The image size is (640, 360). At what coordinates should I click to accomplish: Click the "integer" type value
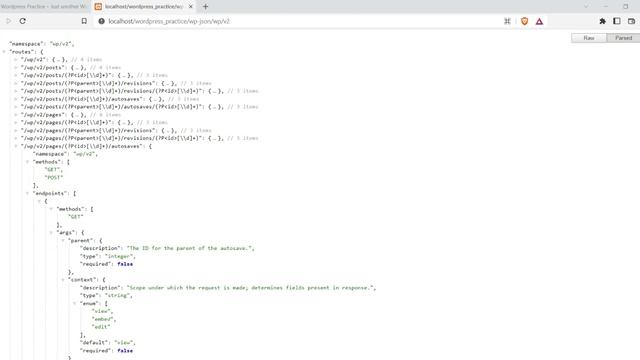119,256
